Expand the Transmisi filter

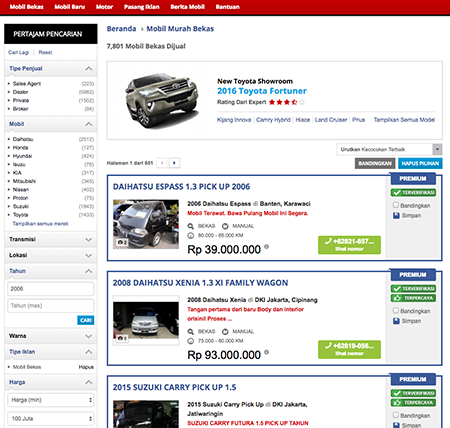[x=51, y=239]
